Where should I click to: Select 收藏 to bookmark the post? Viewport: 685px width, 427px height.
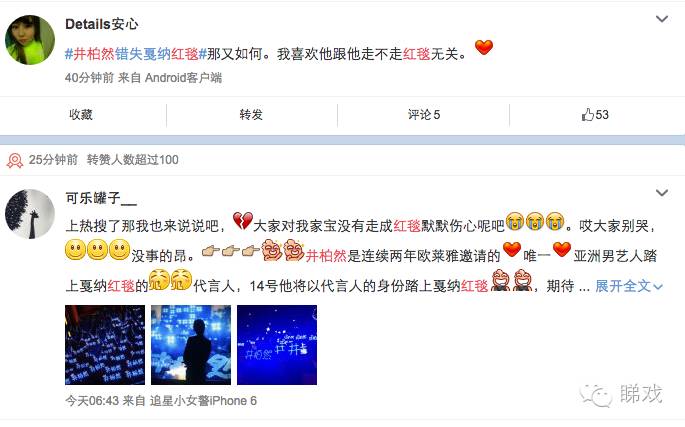(x=81, y=115)
